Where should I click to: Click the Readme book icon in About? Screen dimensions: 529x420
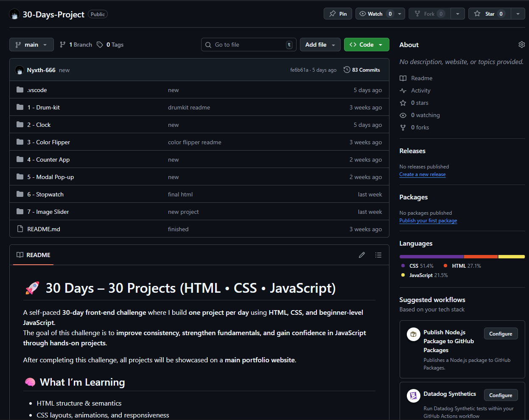pos(403,78)
